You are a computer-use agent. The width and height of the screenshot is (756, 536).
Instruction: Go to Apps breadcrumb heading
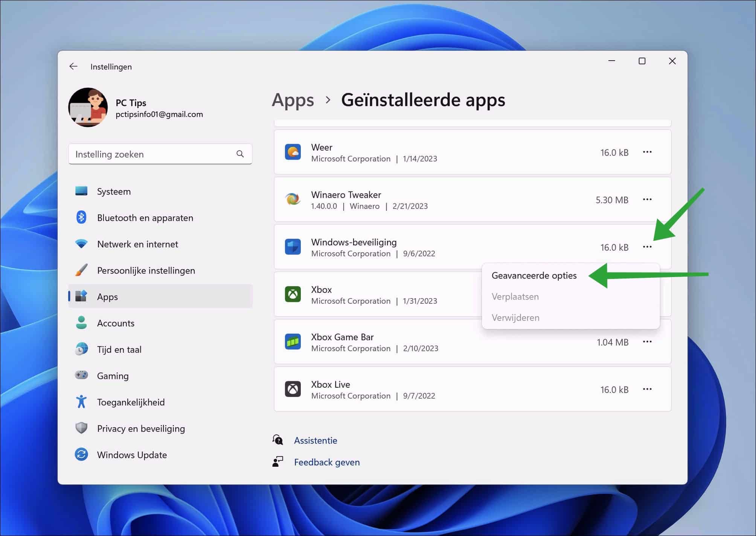pyautogui.click(x=293, y=100)
